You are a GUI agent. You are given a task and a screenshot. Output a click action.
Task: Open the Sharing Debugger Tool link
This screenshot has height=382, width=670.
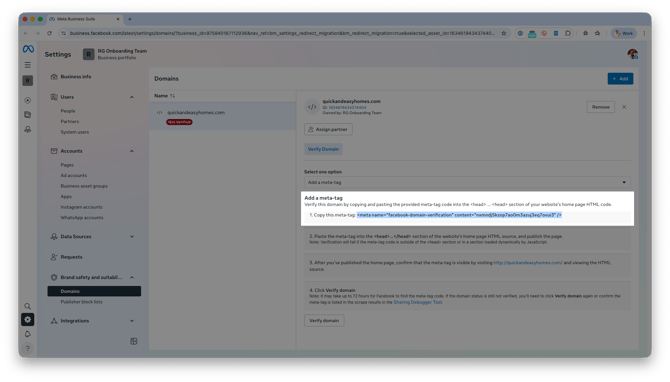[418, 302]
